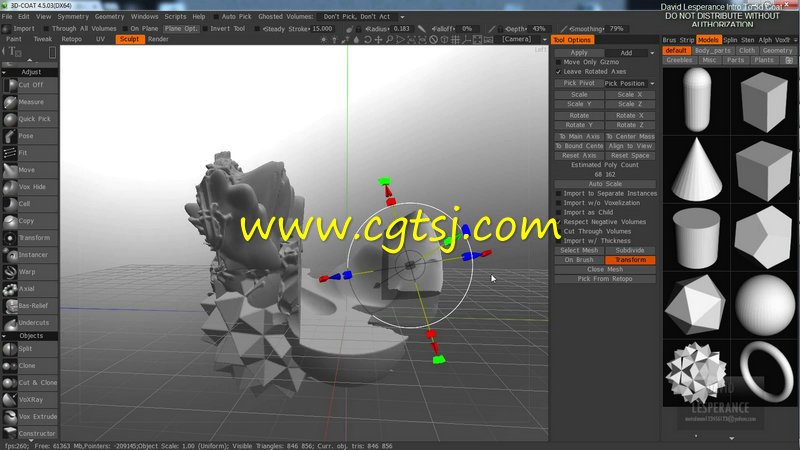Switch to the Retopo room tab
Image resolution: width=800 pixels, height=450 pixels.
[x=71, y=39]
